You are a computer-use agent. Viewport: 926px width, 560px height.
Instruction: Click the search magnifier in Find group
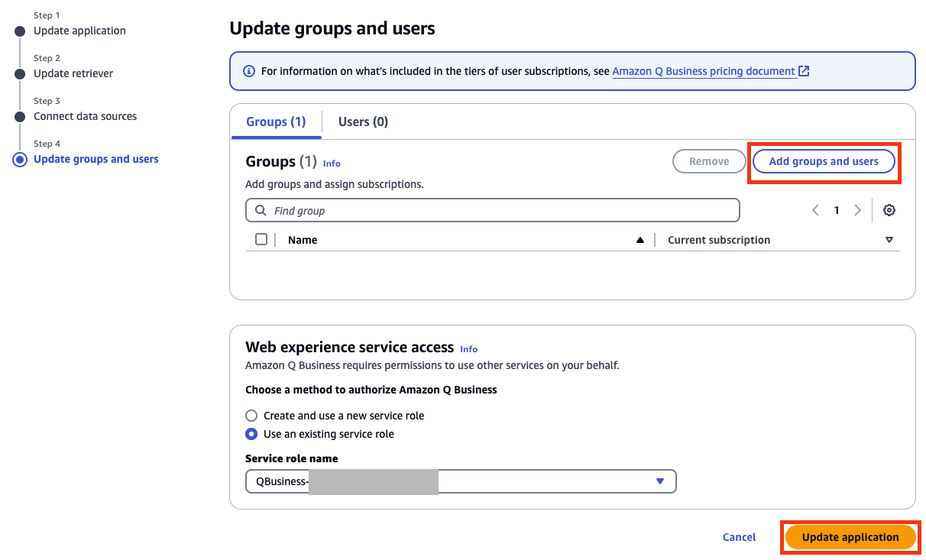coord(261,210)
